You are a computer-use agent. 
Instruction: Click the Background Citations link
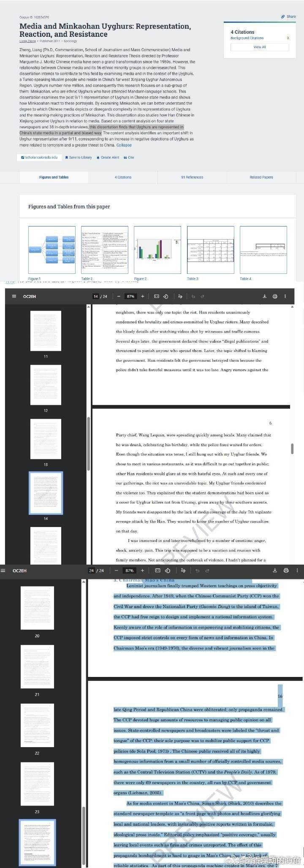pyautogui.click(x=247, y=38)
